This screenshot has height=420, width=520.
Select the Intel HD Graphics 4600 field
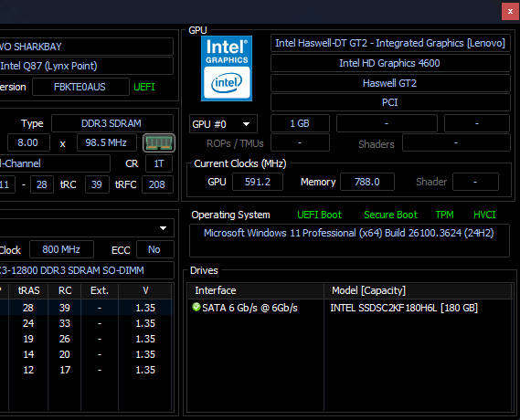[390, 63]
